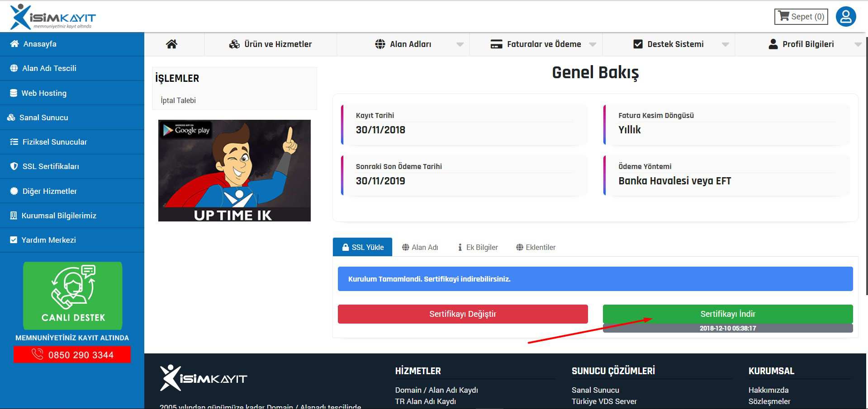The height and width of the screenshot is (409, 868).
Task: Expand the Destek Sistemi dropdown arrow
Action: pyautogui.click(x=725, y=44)
